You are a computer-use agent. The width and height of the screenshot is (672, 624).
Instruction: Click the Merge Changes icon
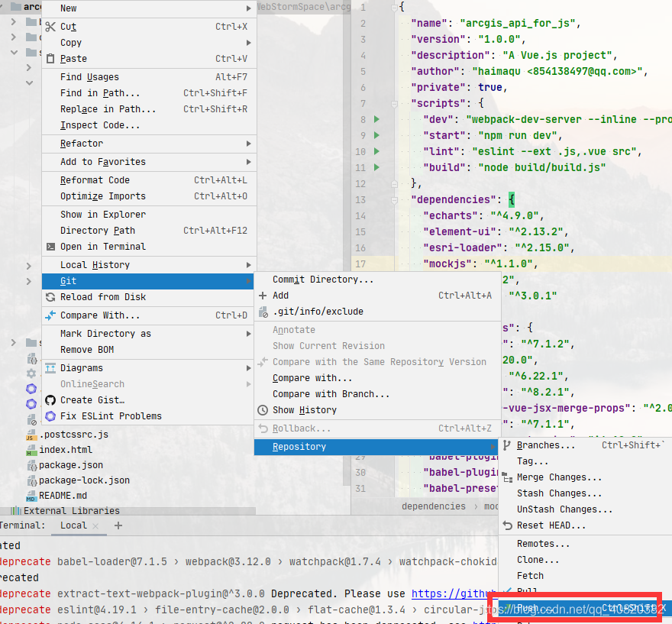pos(507,477)
